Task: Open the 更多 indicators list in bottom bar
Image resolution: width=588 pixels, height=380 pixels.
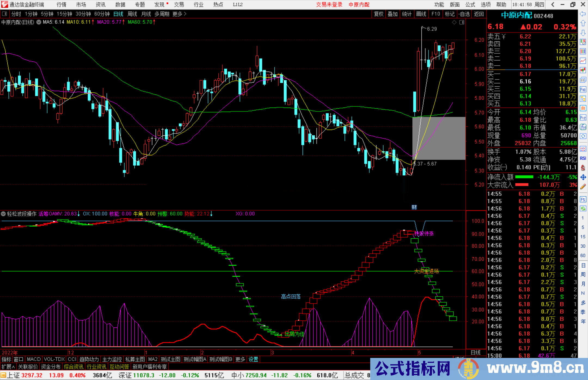Action: 240,359
